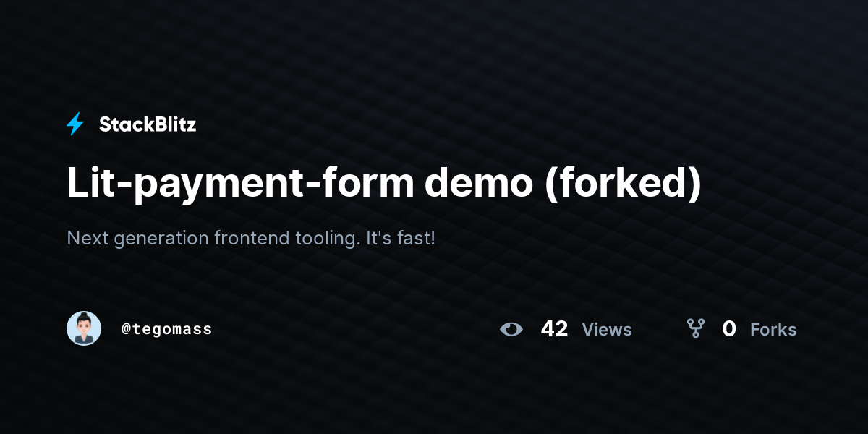Screen dimensions: 868x434
Task: Open the @tegomass profile handle
Action: point(166,329)
